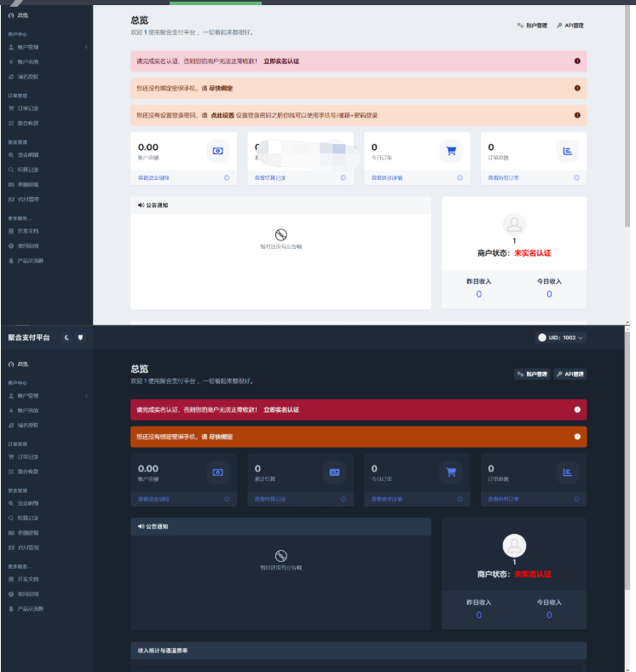Open 开发文档 in the dark sidebar
The height and width of the screenshot is (672, 636).
(28, 579)
